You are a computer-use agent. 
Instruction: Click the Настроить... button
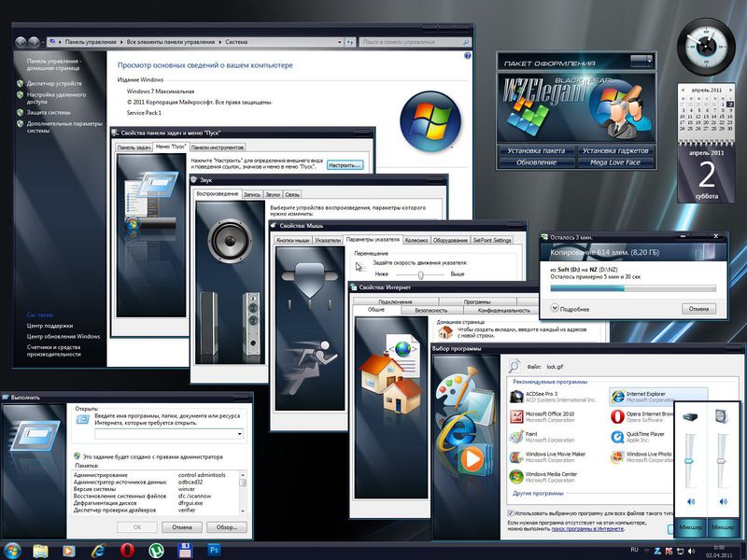pyautogui.click(x=345, y=165)
